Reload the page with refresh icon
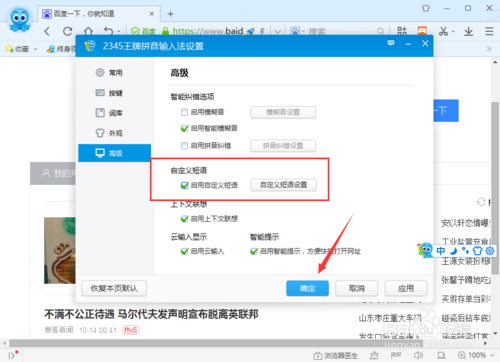The height and width of the screenshot is (362, 500). [68, 31]
